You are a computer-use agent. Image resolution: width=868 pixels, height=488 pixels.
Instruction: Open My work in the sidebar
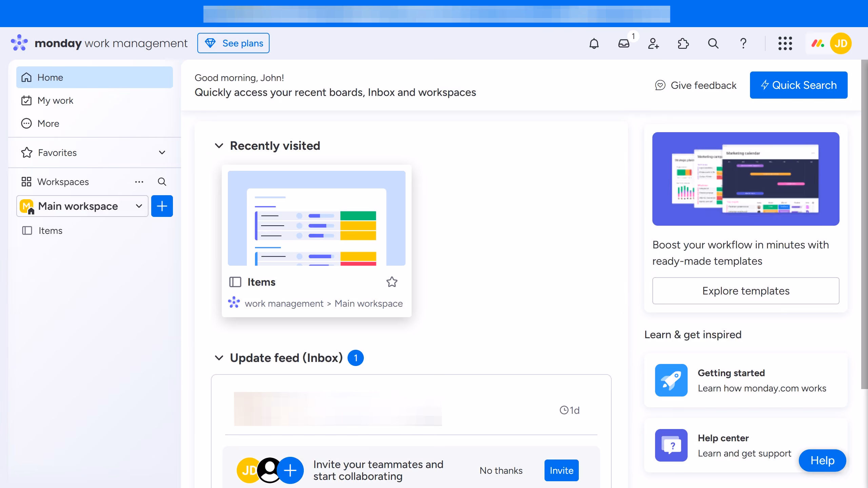point(94,100)
